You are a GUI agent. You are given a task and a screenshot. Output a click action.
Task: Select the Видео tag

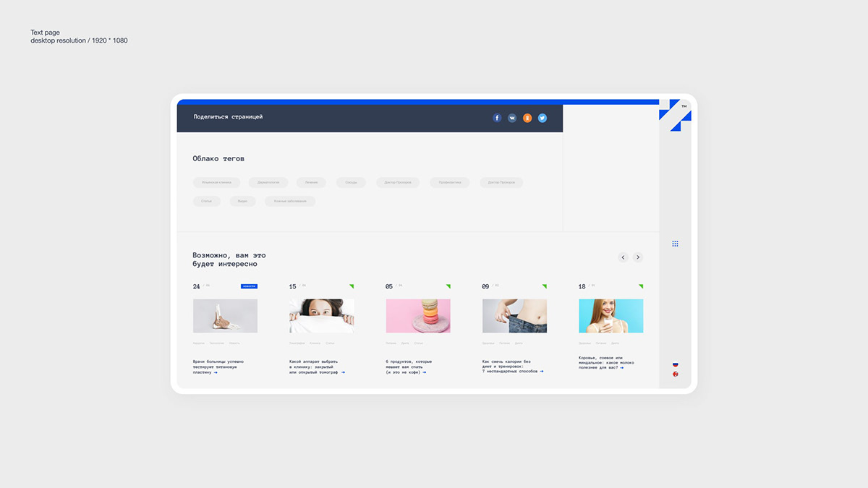[242, 201]
